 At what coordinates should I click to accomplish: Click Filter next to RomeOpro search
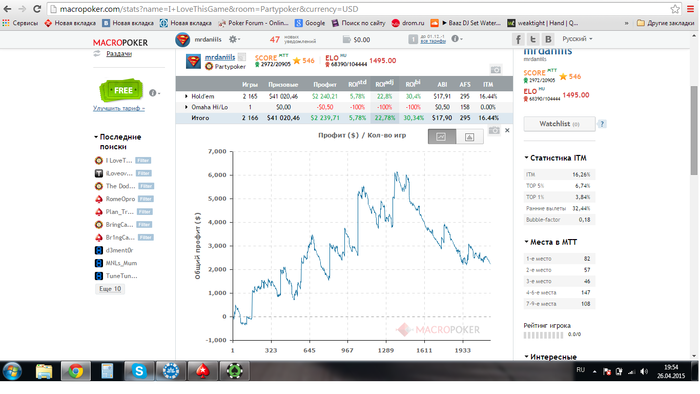click(x=146, y=199)
